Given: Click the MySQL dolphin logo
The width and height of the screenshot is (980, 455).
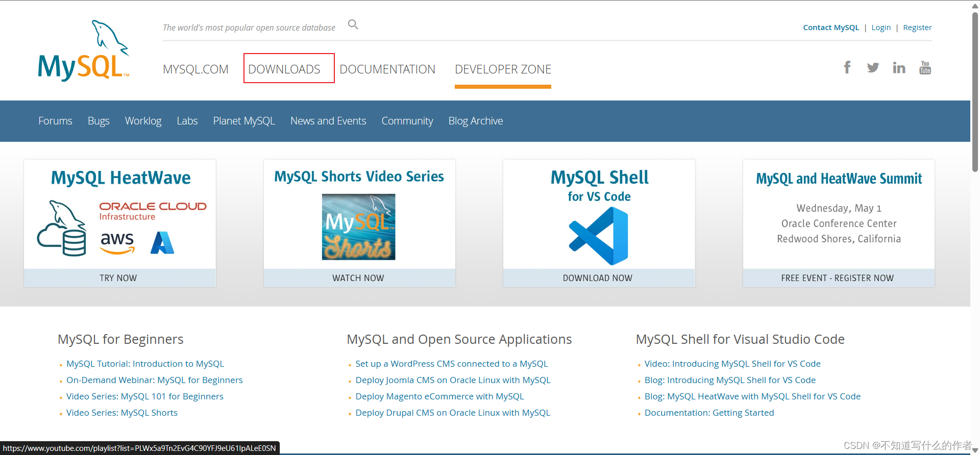Looking at the screenshot, I should click(x=84, y=50).
